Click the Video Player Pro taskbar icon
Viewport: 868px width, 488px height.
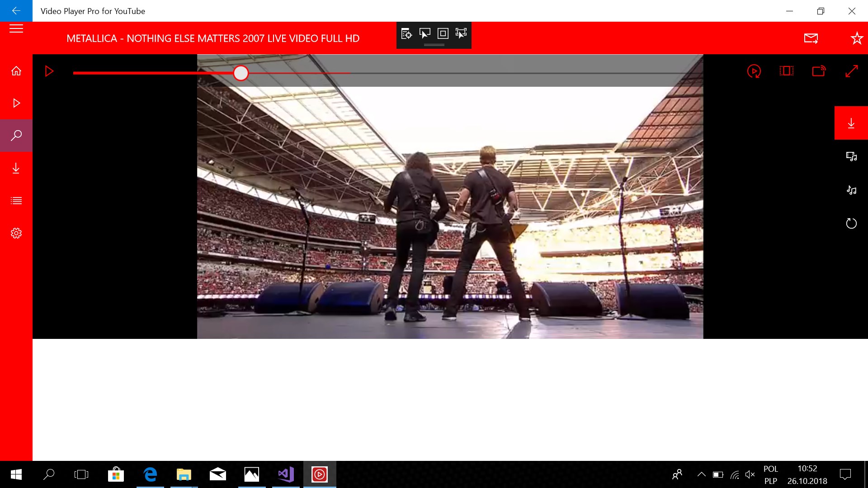click(320, 474)
